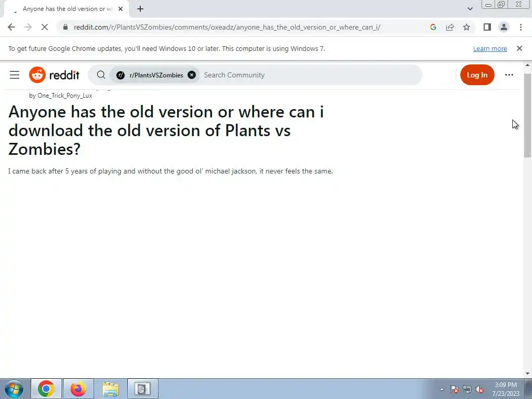
Task: Click the fourth taskbar application icon
Action: click(x=142, y=389)
